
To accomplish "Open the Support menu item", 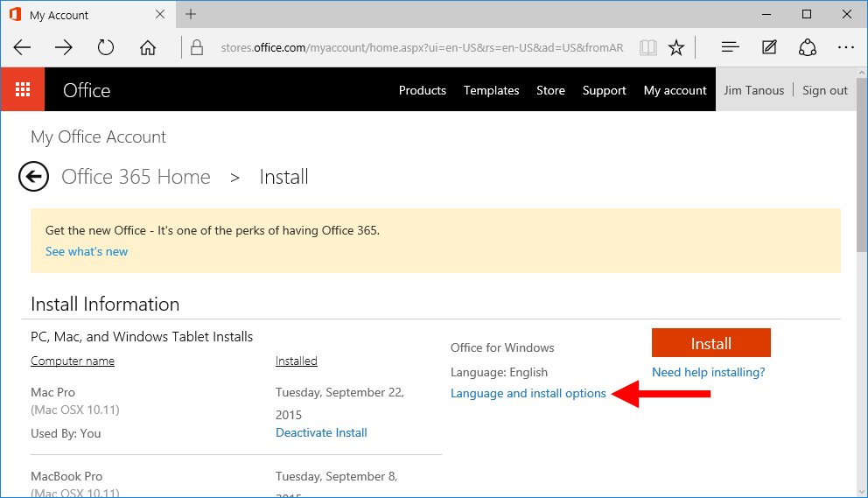I will [604, 90].
